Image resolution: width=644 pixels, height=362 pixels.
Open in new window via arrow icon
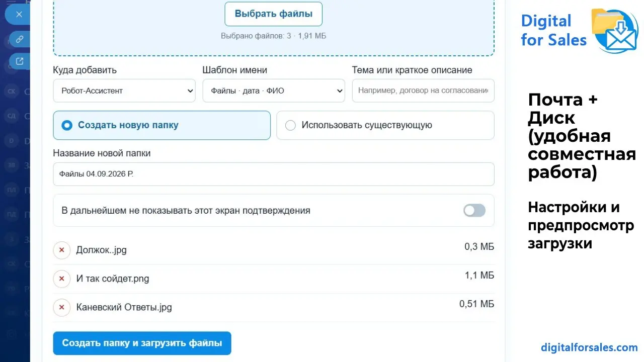coord(20,61)
